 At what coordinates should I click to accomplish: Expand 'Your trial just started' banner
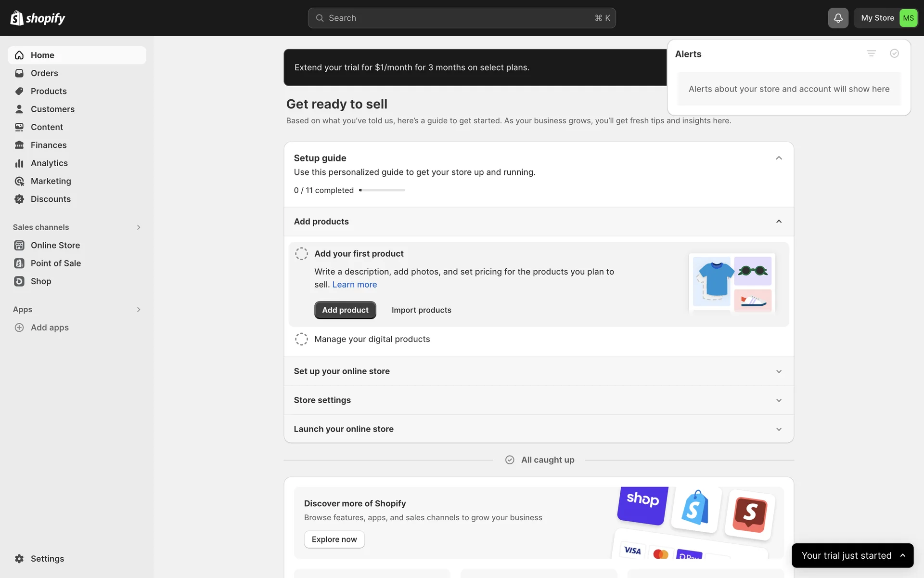pos(902,555)
